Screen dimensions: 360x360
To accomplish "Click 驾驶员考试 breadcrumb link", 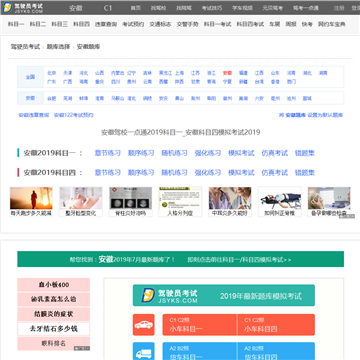I will coord(25,47).
